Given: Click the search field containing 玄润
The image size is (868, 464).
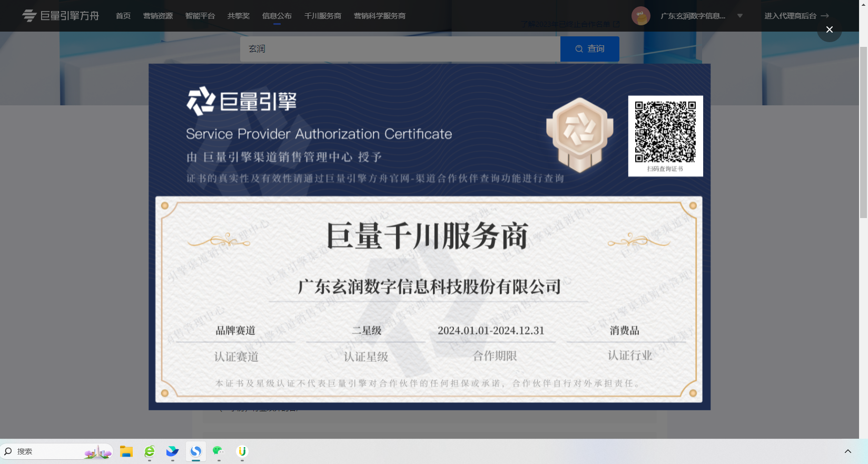Looking at the screenshot, I should coord(400,49).
